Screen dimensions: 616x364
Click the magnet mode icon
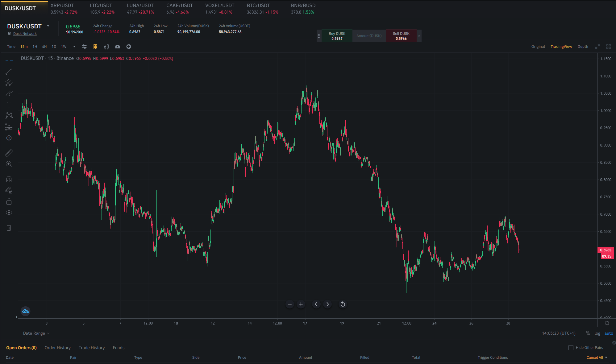9,179
